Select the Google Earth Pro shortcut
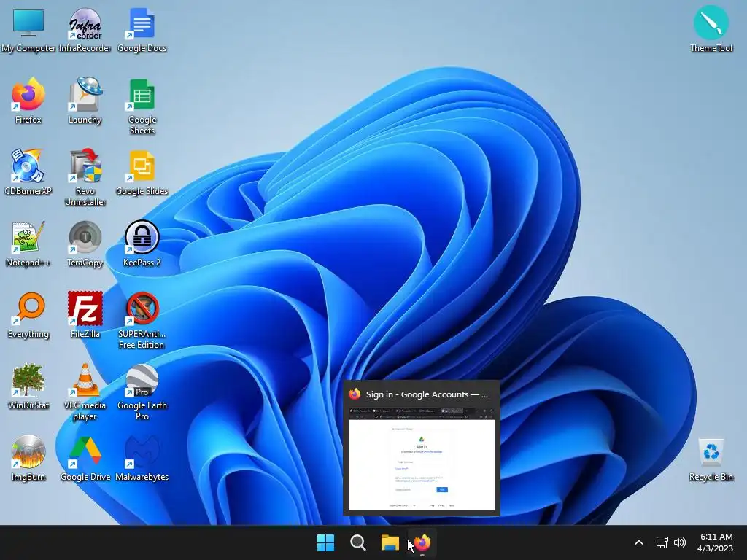747x560 pixels. pyautogui.click(x=142, y=392)
